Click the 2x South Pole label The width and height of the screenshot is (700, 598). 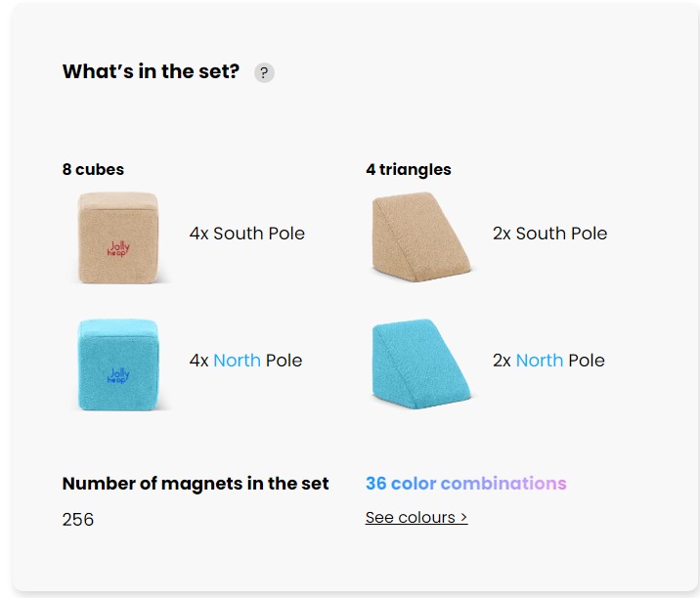click(x=549, y=234)
